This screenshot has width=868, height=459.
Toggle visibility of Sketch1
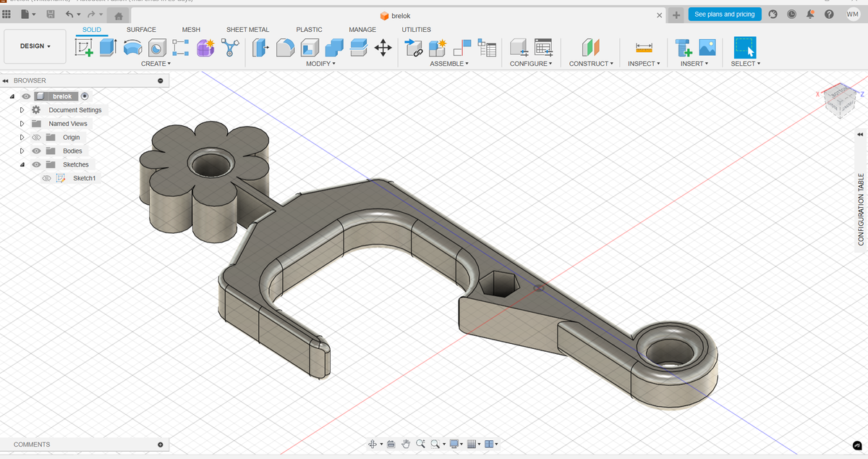pyautogui.click(x=46, y=178)
